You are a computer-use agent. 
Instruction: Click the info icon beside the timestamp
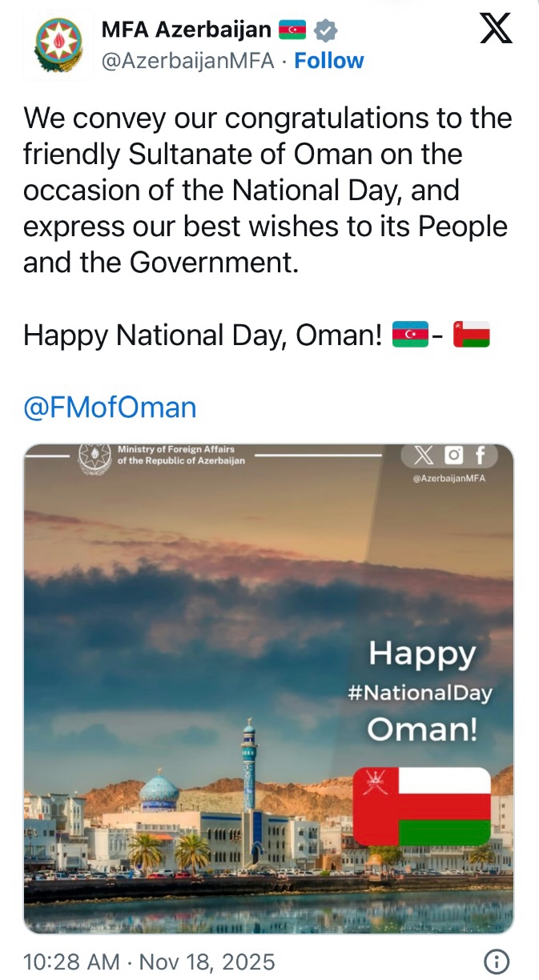(497, 961)
